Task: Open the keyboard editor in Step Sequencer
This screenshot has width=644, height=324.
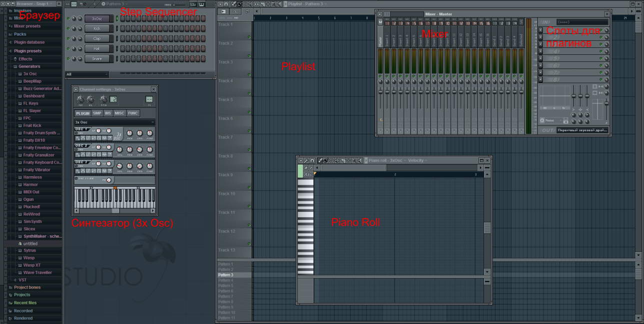Action: (201, 5)
